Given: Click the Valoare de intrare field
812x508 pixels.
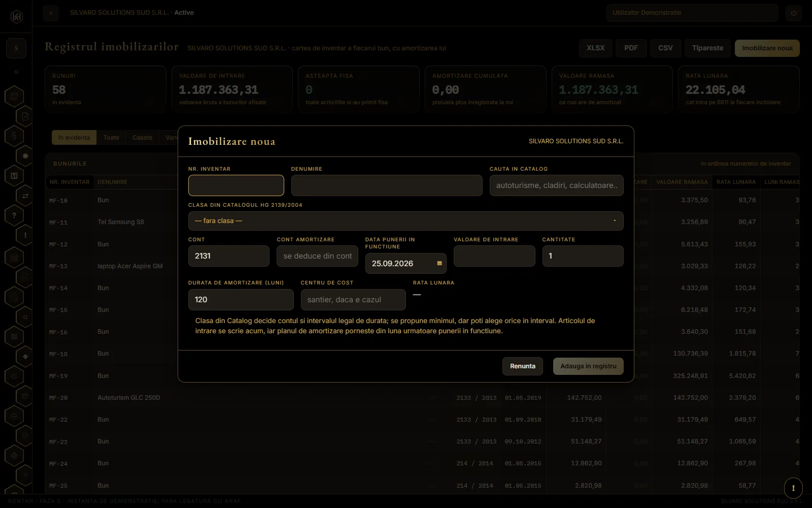Looking at the screenshot, I should (494, 256).
